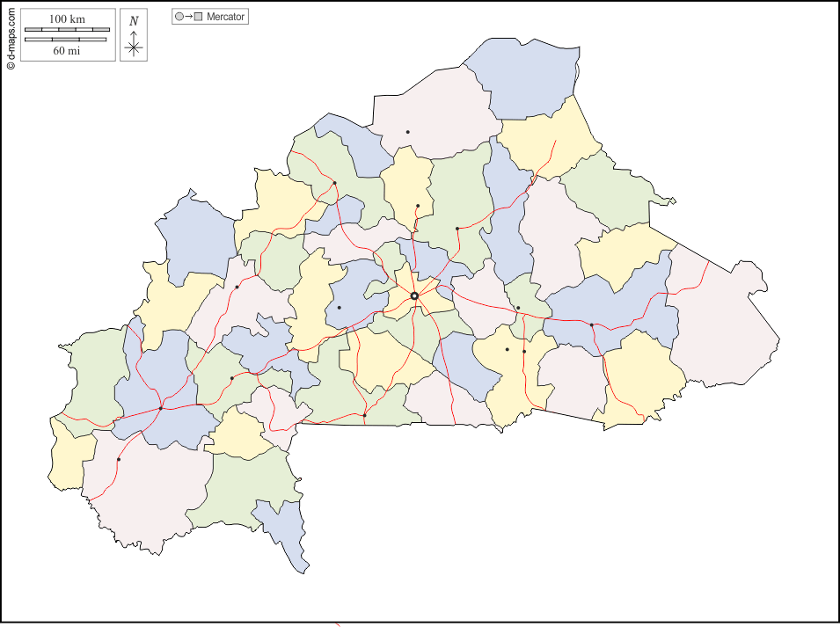Click the square symbol in the Mercator legend
The height and width of the screenshot is (627, 840).
pyautogui.click(x=198, y=15)
